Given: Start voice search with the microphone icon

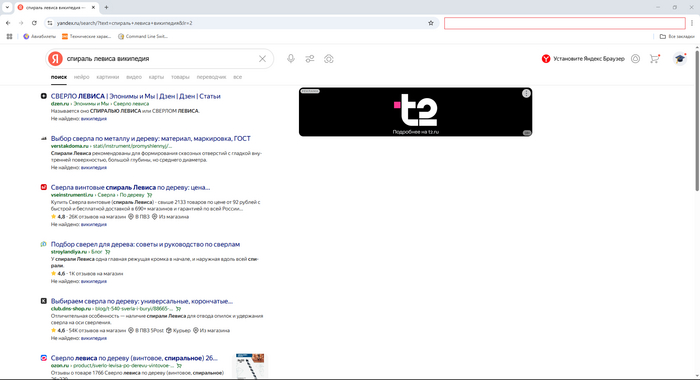Looking at the screenshot, I should [291, 59].
